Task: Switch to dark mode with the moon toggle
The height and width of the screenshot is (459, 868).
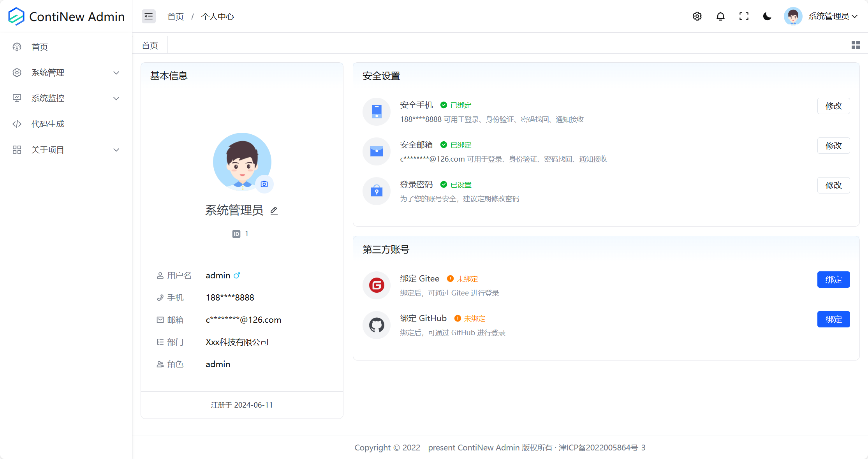Action: [x=766, y=16]
